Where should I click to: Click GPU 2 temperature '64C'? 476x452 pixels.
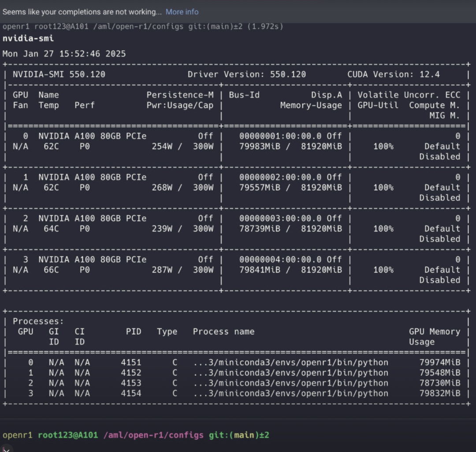point(51,229)
